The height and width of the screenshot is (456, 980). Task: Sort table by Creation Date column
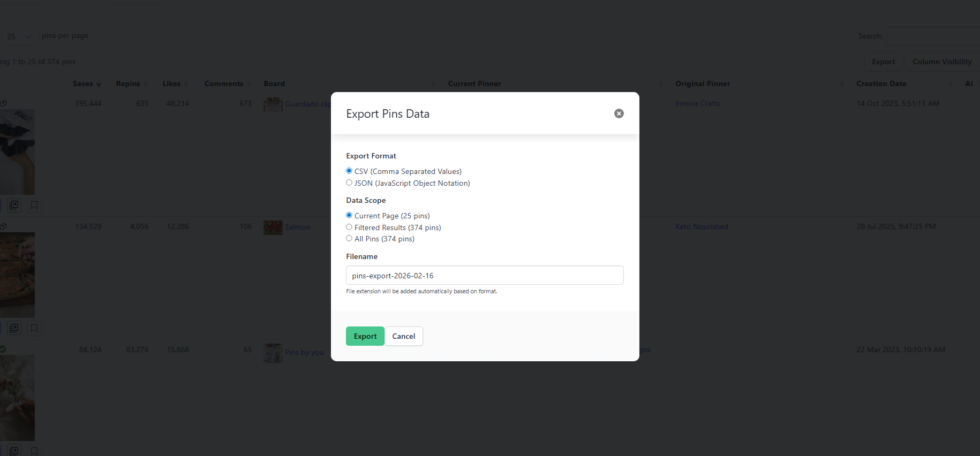pos(881,84)
